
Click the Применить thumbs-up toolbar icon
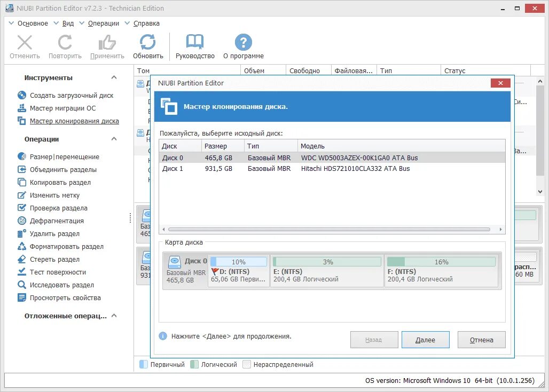(107, 42)
